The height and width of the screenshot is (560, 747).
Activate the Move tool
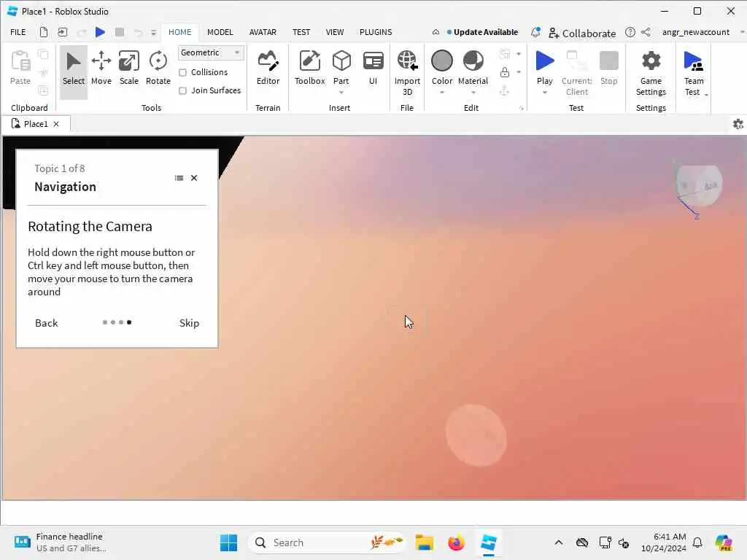coord(101,69)
